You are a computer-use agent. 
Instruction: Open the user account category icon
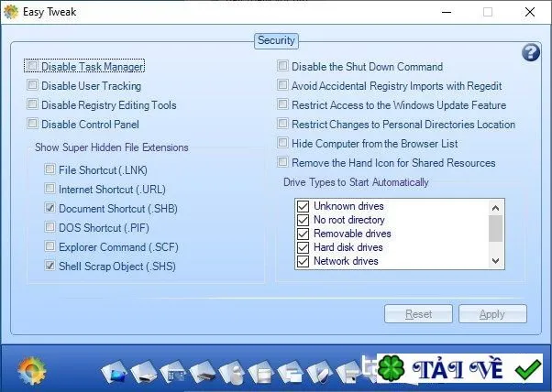232,372
